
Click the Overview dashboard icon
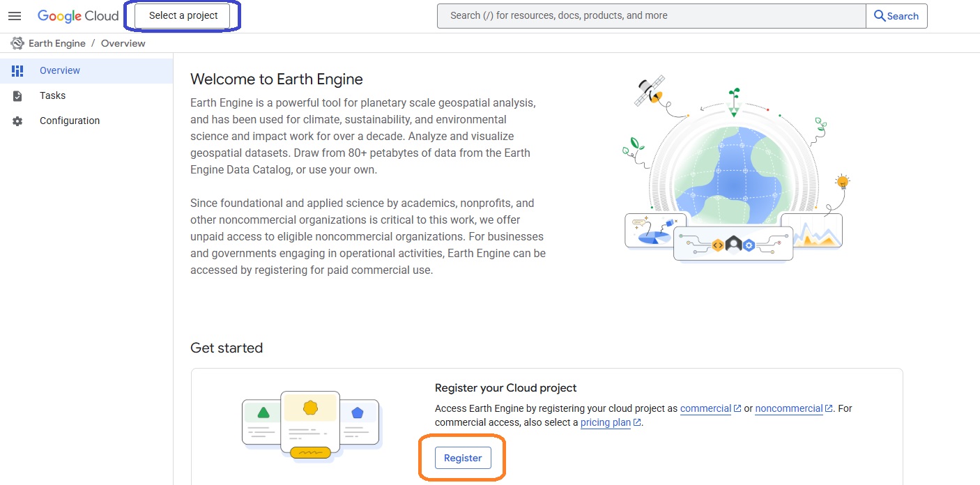coord(17,70)
